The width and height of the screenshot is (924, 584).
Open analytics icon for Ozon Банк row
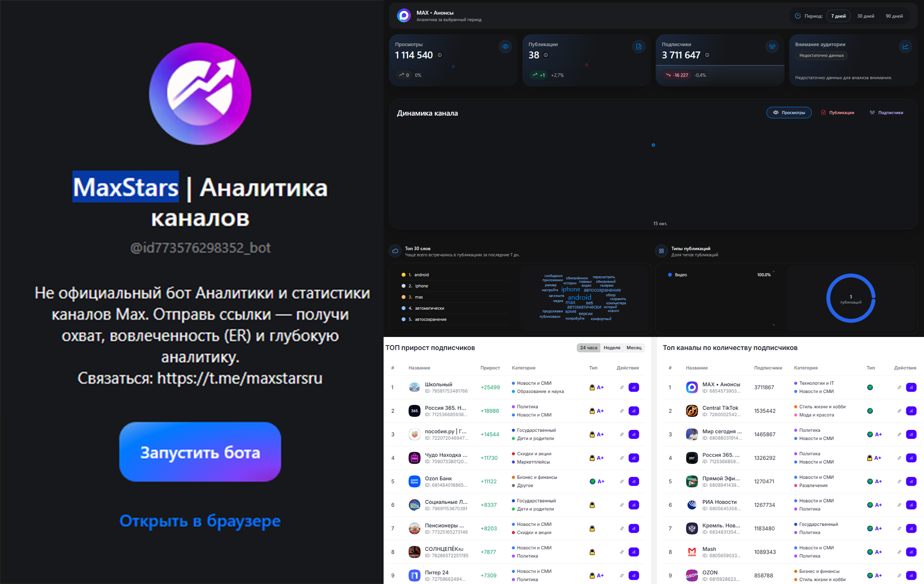coord(634,481)
